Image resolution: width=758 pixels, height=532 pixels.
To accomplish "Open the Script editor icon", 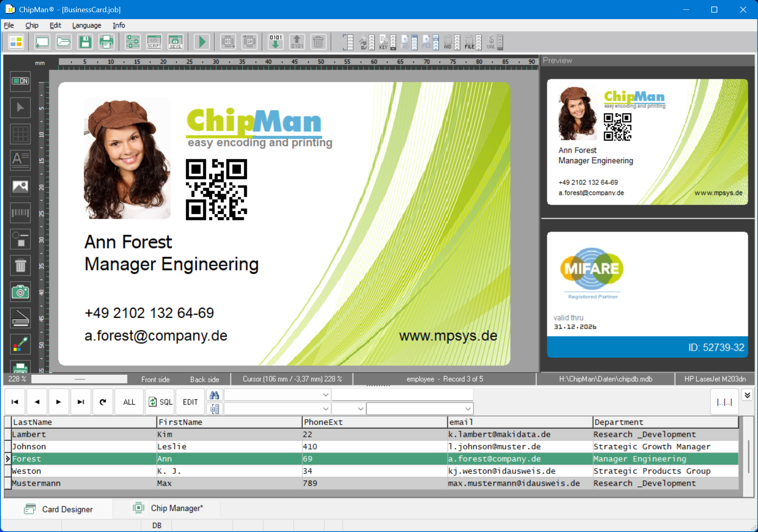I will click(x=154, y=42).
